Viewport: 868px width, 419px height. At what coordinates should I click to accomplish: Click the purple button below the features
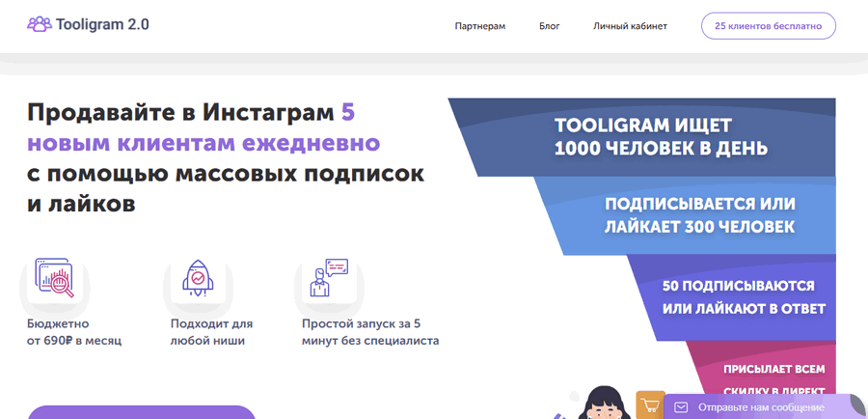pos(141,412)
